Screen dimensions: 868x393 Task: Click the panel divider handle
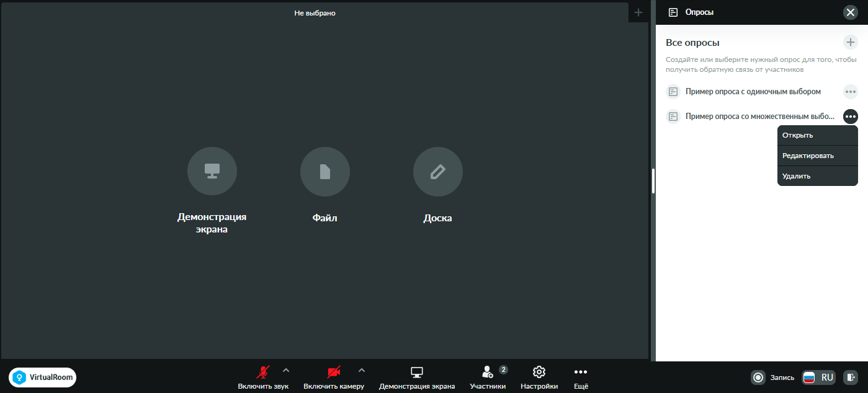click(x=653, y=181)
